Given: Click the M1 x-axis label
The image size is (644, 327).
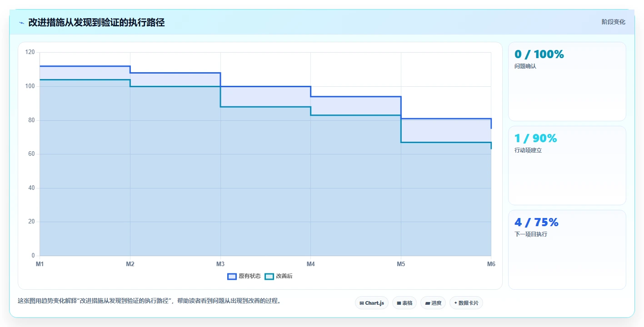Looking at the screenshot, I should coord(40,264).
